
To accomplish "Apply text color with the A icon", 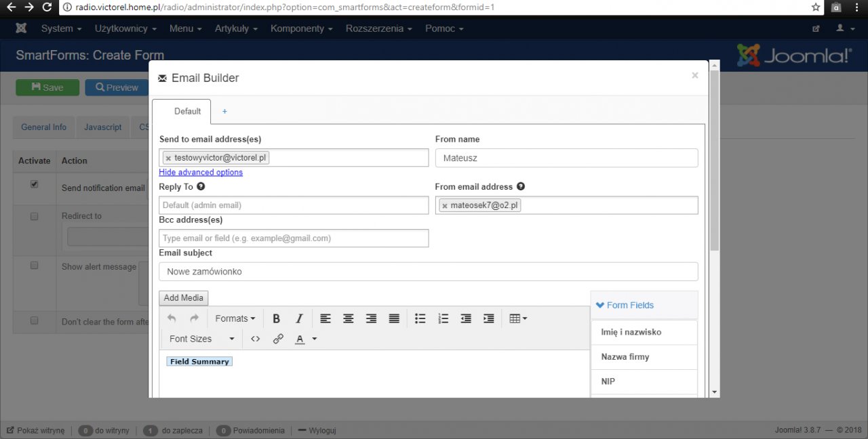I will click(x=300, y=339).
